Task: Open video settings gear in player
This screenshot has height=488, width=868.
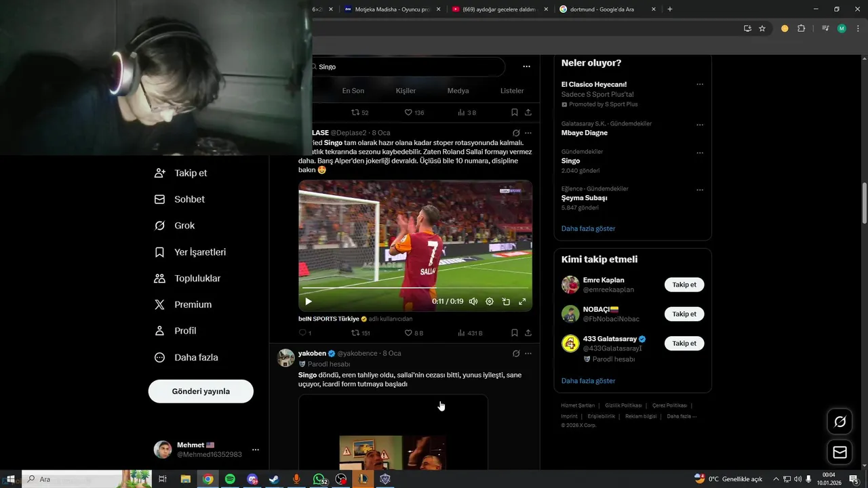Action: click(x=490, y=302)
